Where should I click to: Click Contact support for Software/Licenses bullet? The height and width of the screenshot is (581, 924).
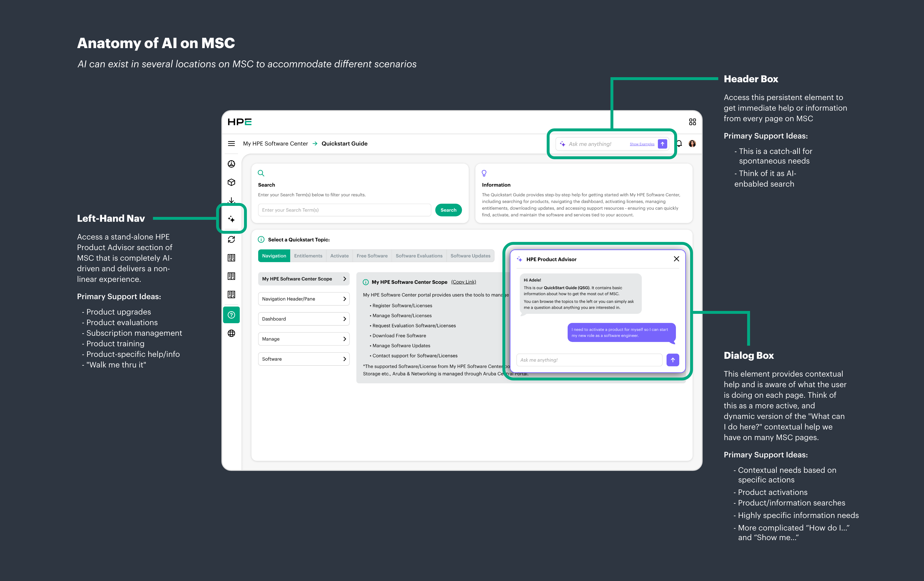(414, 356)
